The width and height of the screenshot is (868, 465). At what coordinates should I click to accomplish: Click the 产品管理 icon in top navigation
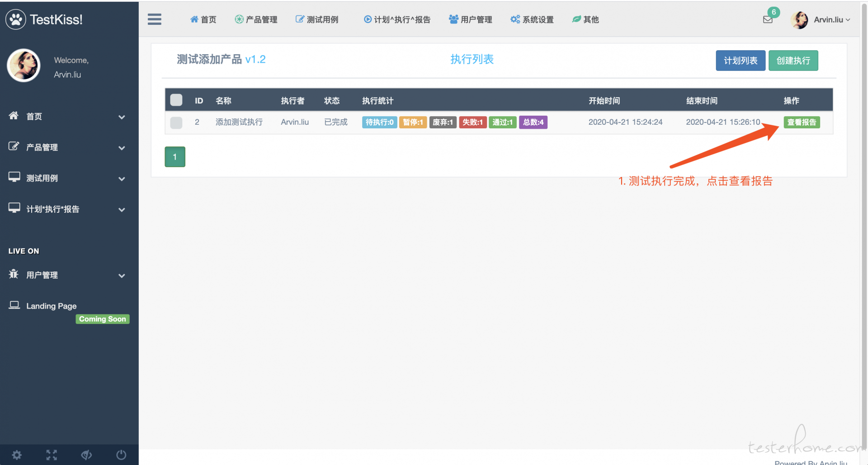click(x=239, y=19)
